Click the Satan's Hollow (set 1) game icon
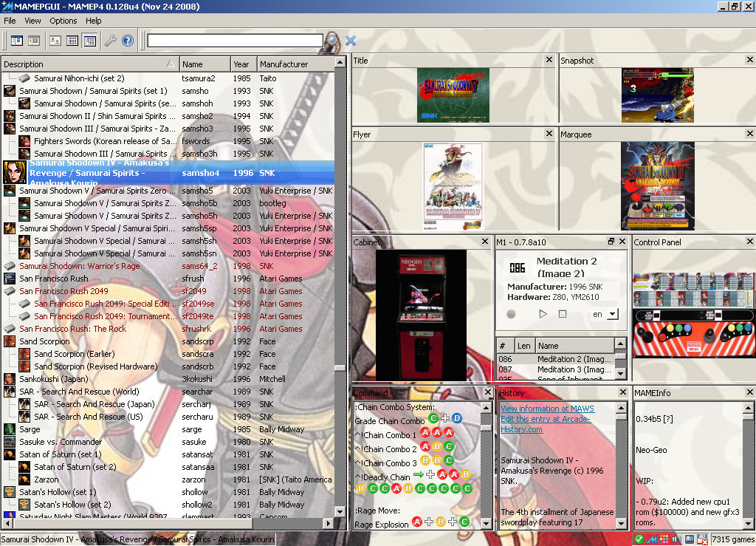756x546 pixels. coord(9,492)
